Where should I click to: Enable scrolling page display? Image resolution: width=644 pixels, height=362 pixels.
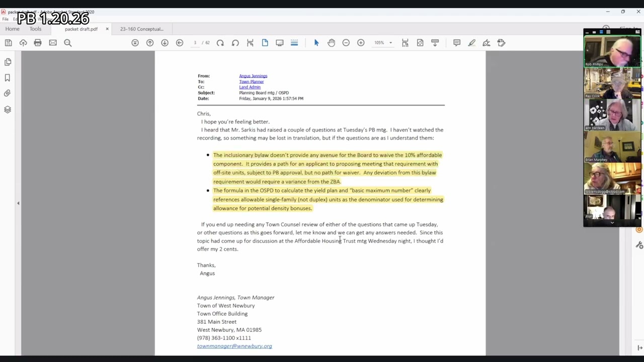(x=294, y=43)
